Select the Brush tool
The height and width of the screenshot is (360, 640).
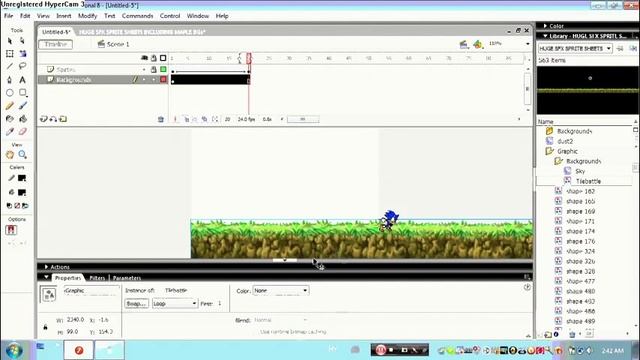(22, 106)
